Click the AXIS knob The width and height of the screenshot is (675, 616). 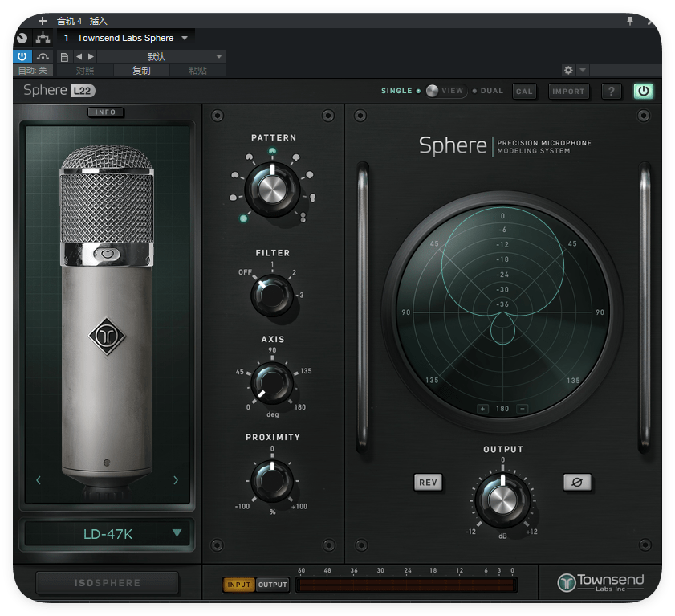click(x=271, y=382)
